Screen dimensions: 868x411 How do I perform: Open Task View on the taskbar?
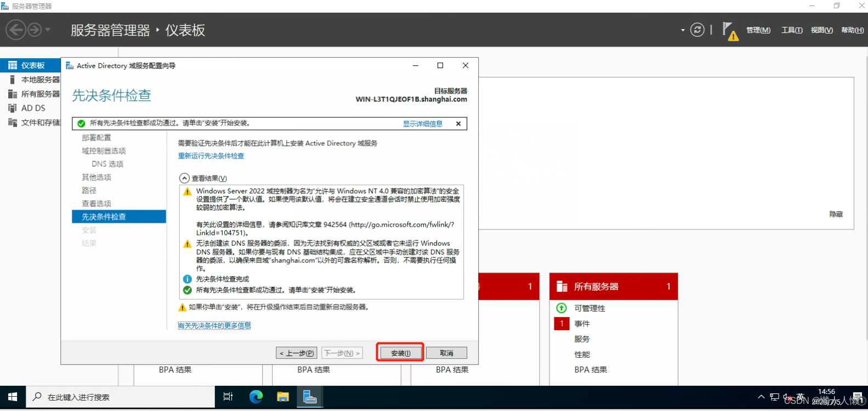228,397
